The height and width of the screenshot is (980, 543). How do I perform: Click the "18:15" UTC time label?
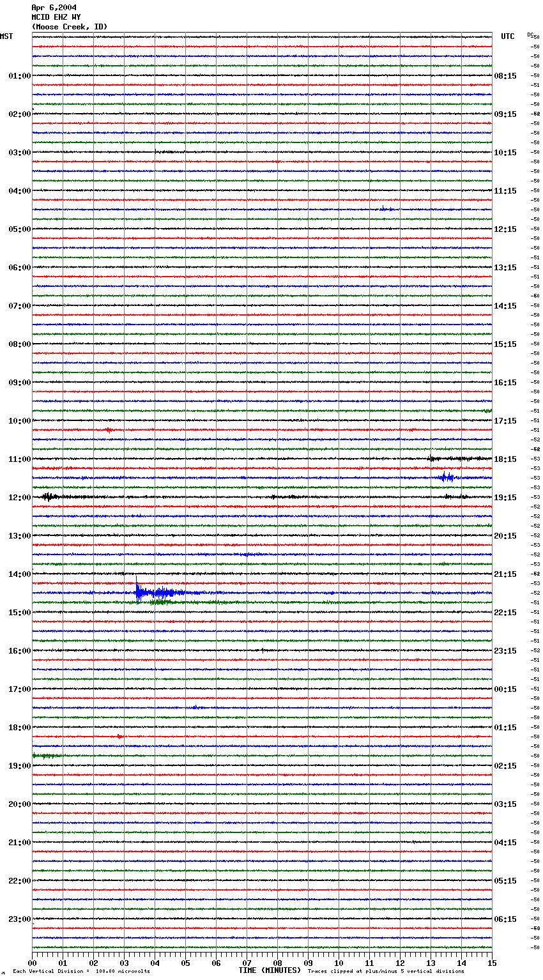click(x=505, y=459)
